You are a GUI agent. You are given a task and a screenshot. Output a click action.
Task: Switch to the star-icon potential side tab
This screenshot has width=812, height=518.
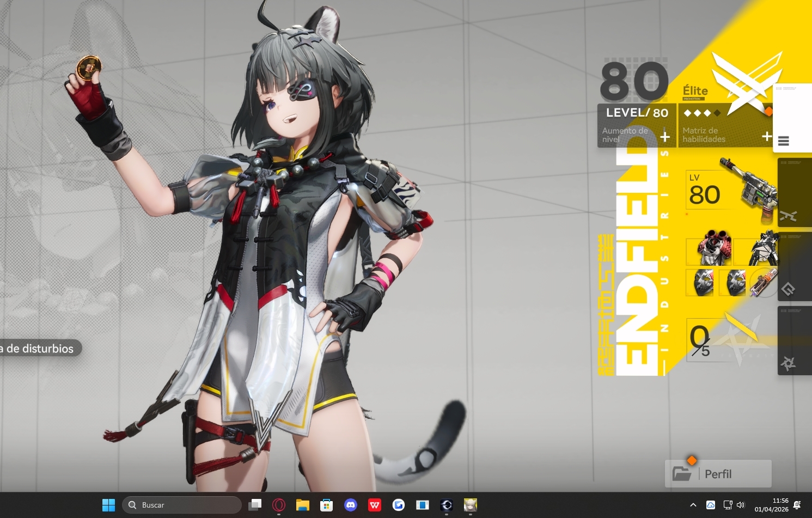coord(795,340)
